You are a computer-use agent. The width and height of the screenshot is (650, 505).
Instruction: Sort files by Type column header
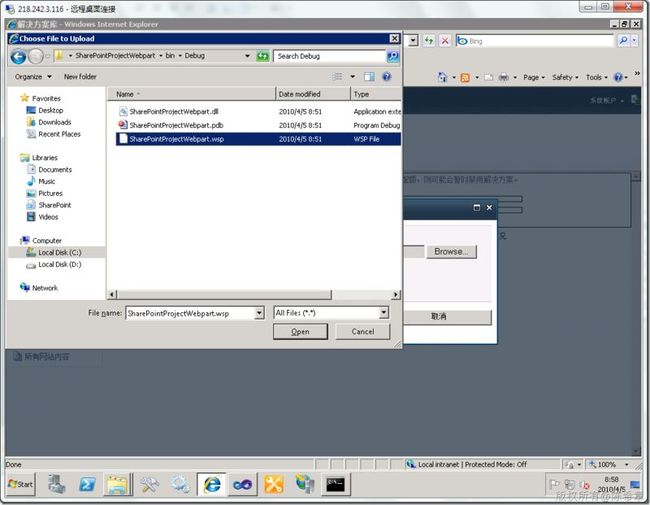pos(376,95)
